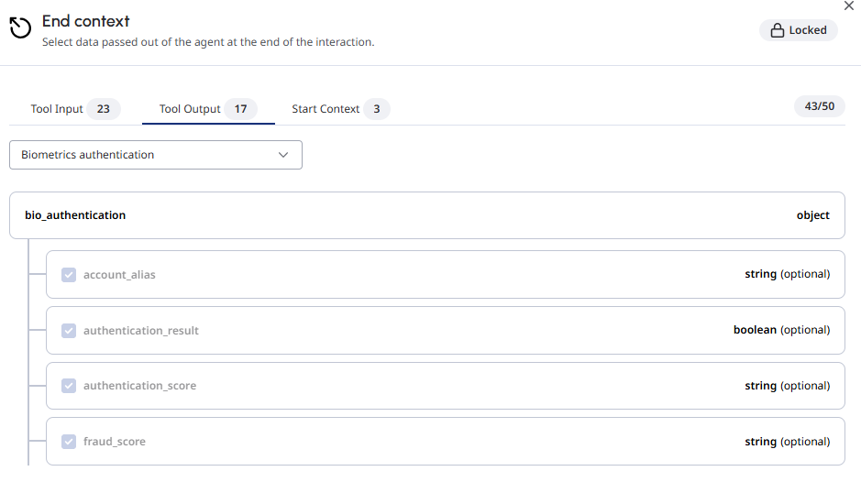Click the Locked button
This screenshot has width=861, height=504.
pyautogui.click(x=799, y=30)
